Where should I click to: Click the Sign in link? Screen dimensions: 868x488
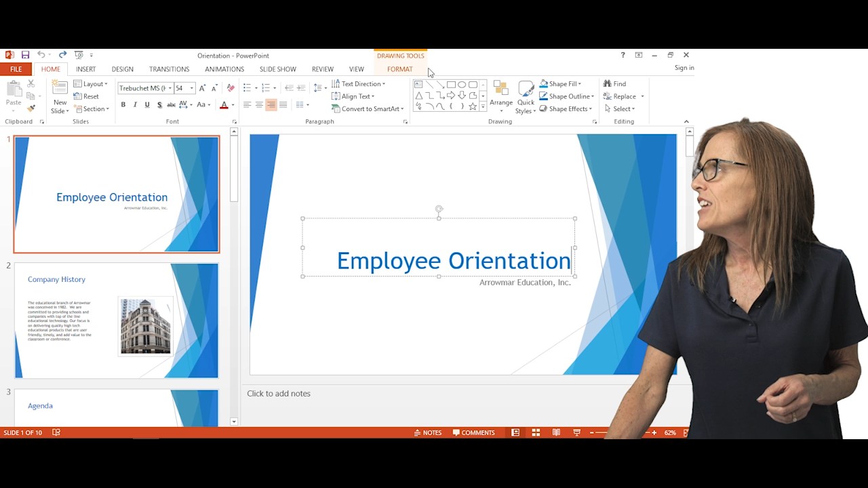coord(684,68)
